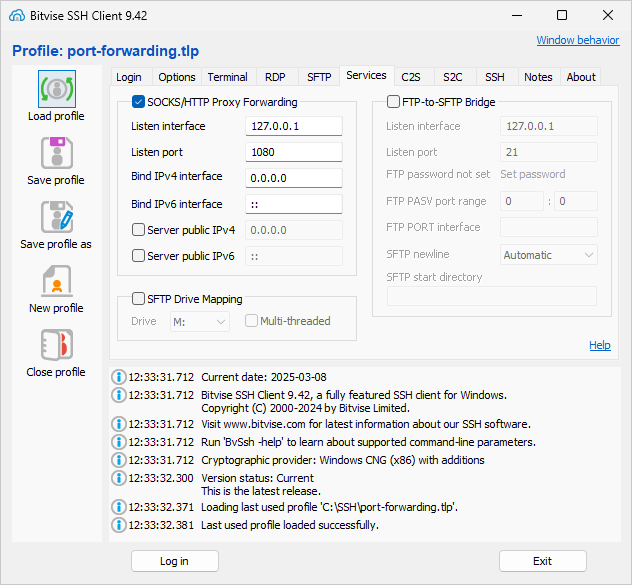Viewport: 632px width, 585px height.
Task: Open the Notes tab
Action: 538,77
